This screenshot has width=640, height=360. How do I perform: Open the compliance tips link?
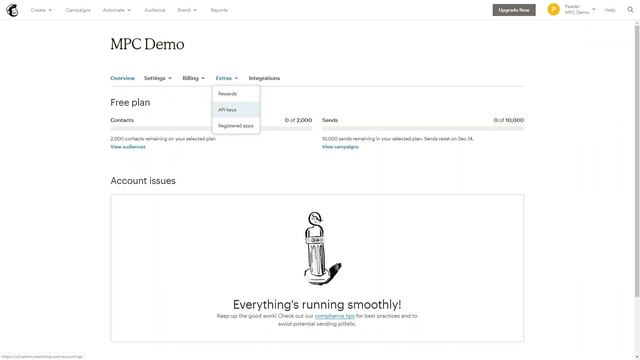(x=335, y=316)
